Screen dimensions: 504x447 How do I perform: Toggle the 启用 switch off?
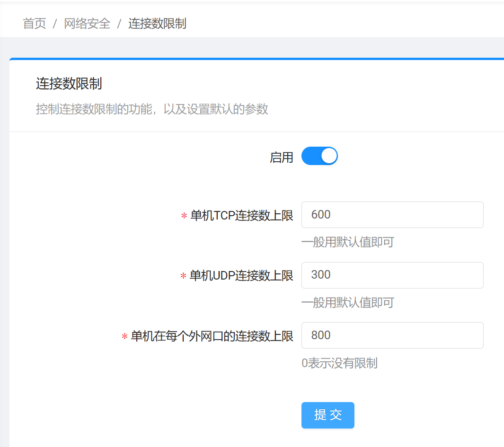tap(319, 156)
